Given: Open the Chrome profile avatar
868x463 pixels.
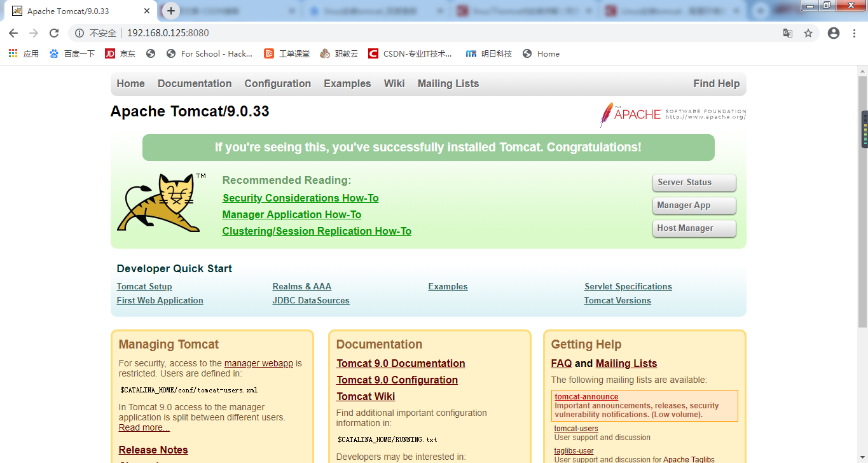Looking at the screenshot, I should coord(834,33).
